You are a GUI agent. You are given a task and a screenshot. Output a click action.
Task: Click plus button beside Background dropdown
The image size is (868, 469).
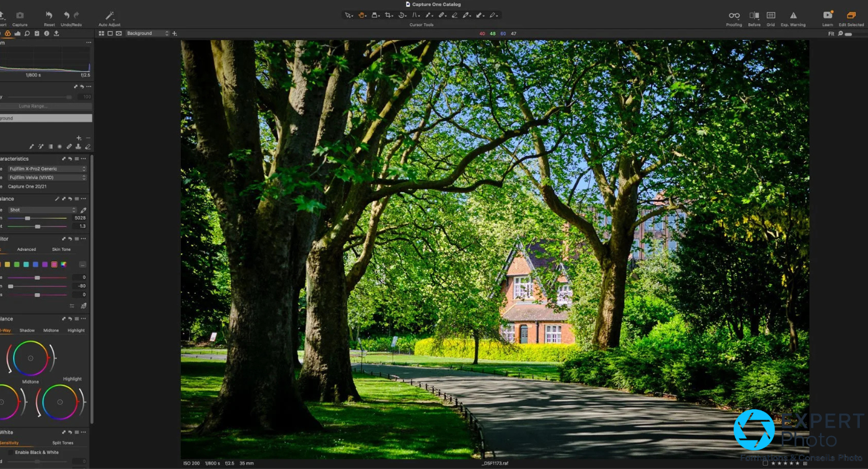tap(175, 34)
